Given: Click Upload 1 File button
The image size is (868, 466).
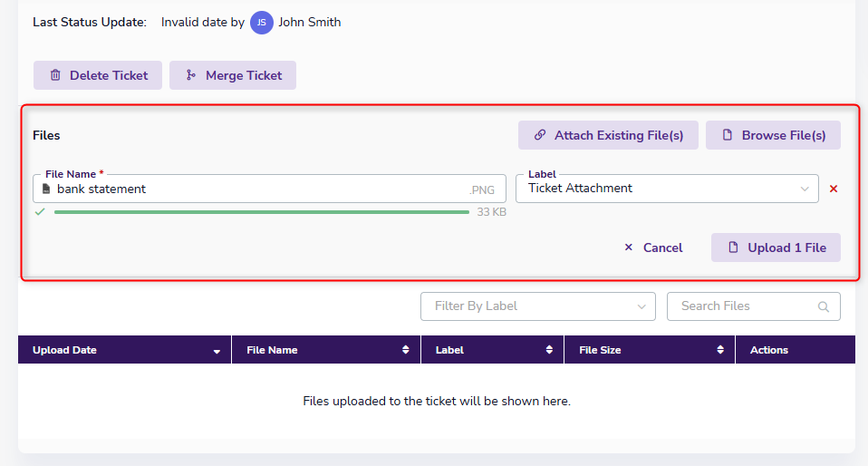Looking at the screenshot, I should [x=776, y=248].
